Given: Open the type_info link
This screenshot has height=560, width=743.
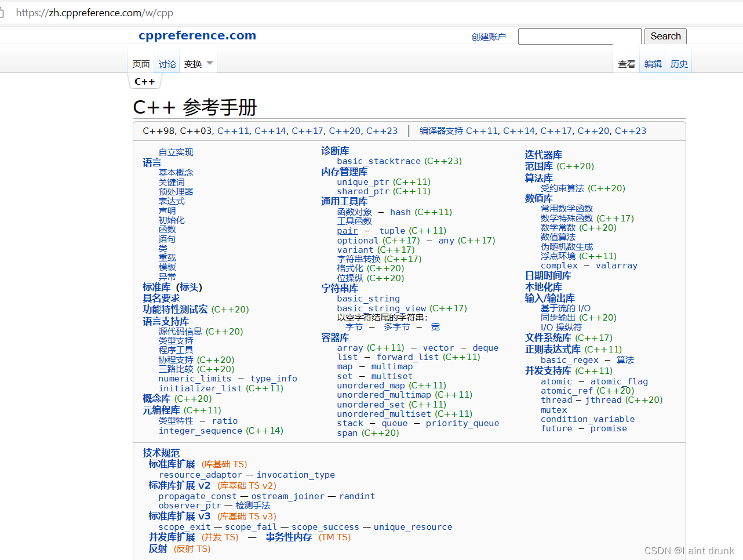Looking at the screenshot, I should [274, 379].
